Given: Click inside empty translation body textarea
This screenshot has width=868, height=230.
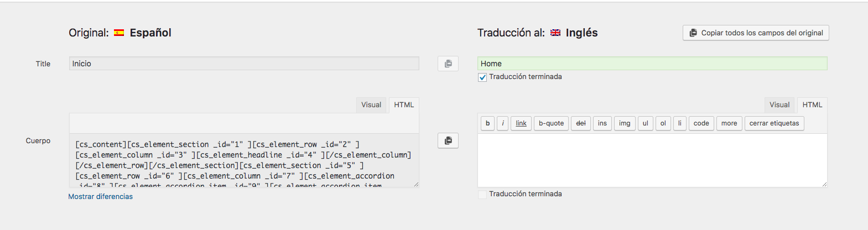Looking at the screenshot, I should pyautogui.click(x=652, y=160).
